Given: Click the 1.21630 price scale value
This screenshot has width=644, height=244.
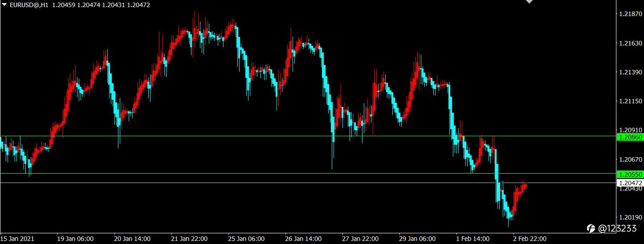Looking at the screenshot, I should click(x=631, y=43).
